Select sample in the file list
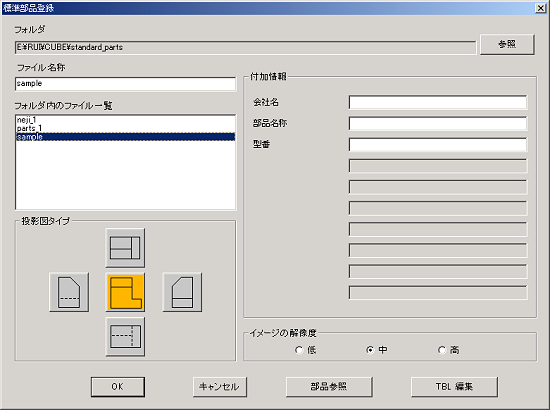Viewport: 550px width, 410px height. [125, 137]
